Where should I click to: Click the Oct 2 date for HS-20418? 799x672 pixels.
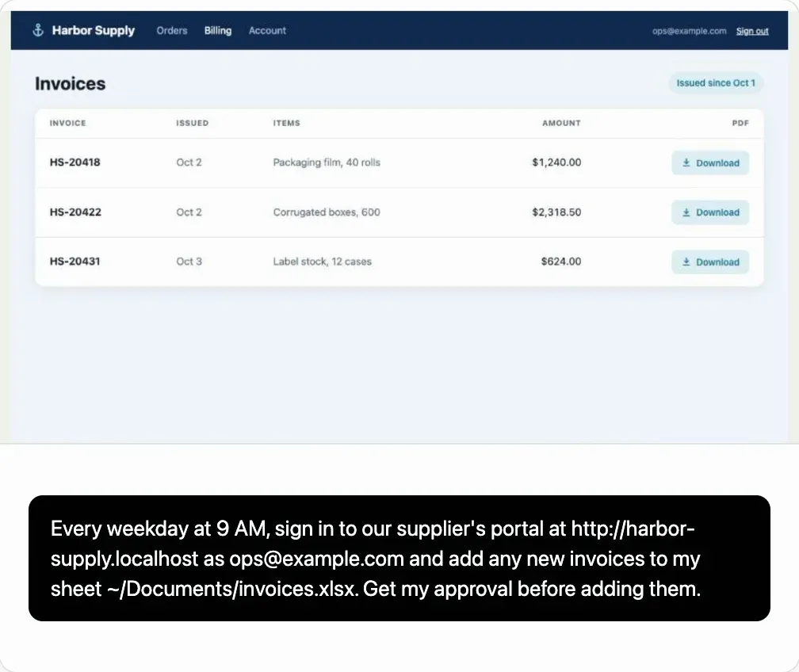[189, 162]
